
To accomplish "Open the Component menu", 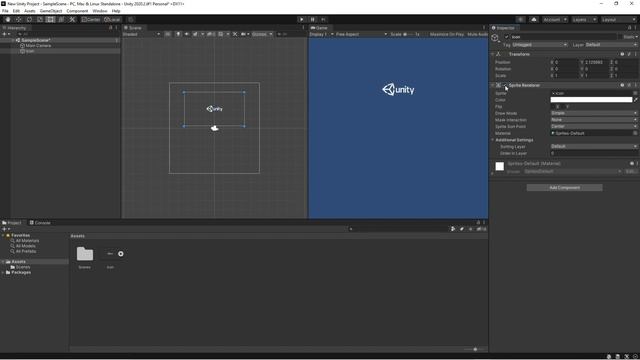I will pyautogui.click(x=77, y=11).
